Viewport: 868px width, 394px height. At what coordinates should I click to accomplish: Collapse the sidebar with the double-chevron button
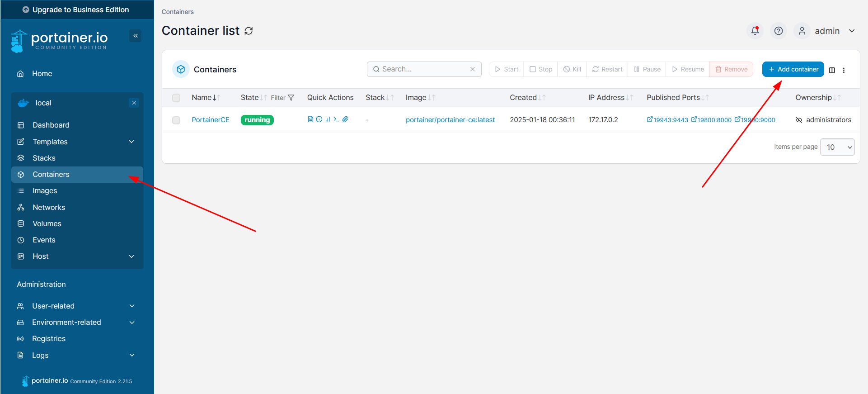[136, 36]
